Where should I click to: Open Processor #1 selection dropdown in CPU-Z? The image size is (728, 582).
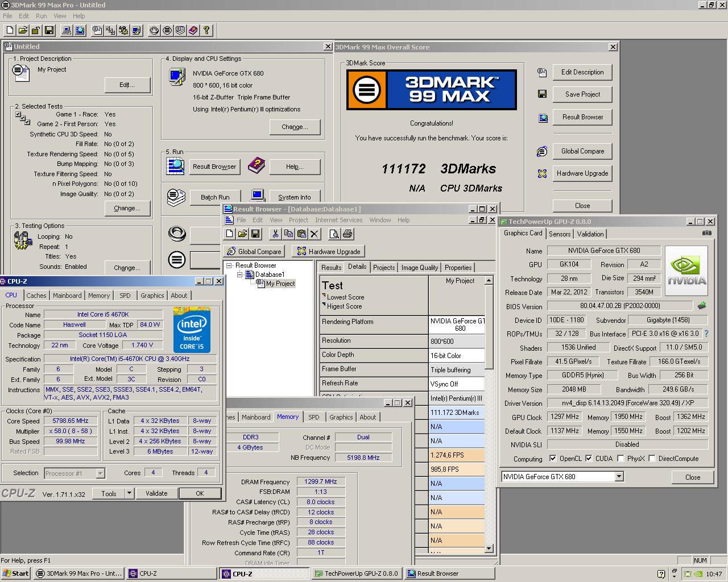[x=100, y=473]
